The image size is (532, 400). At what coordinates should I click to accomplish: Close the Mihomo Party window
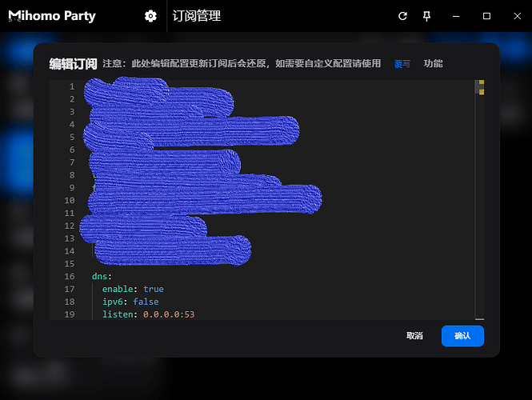coord(517,16)
